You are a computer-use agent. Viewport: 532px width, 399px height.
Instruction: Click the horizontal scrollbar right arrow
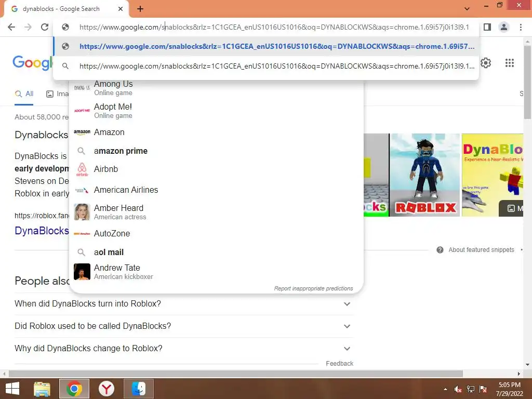pos(519,374)
